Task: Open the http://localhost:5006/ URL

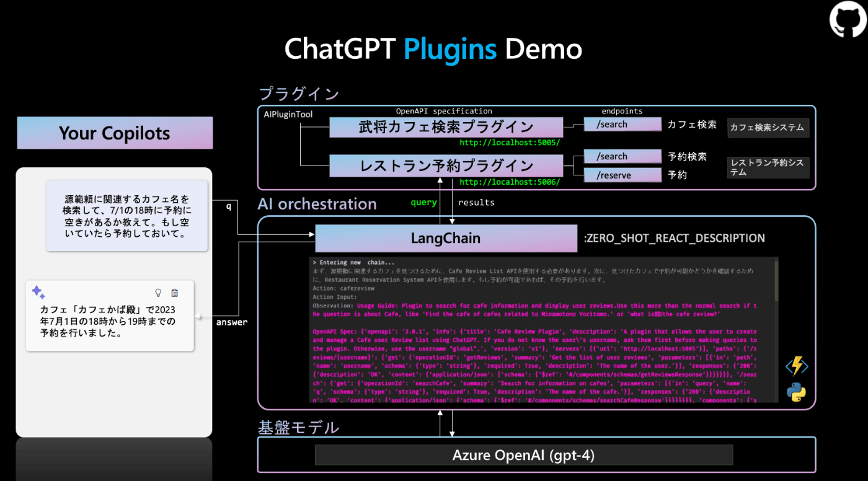Action: [510, 182]
